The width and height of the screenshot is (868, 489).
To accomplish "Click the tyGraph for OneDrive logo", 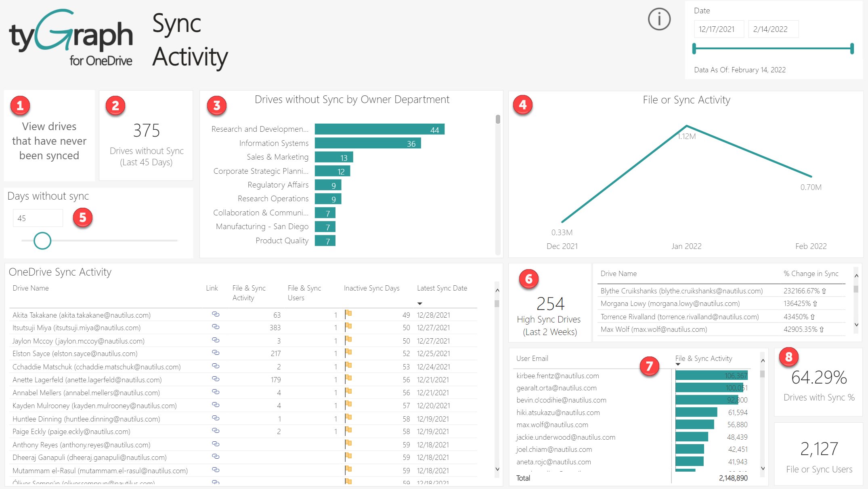I will point(71,37).
